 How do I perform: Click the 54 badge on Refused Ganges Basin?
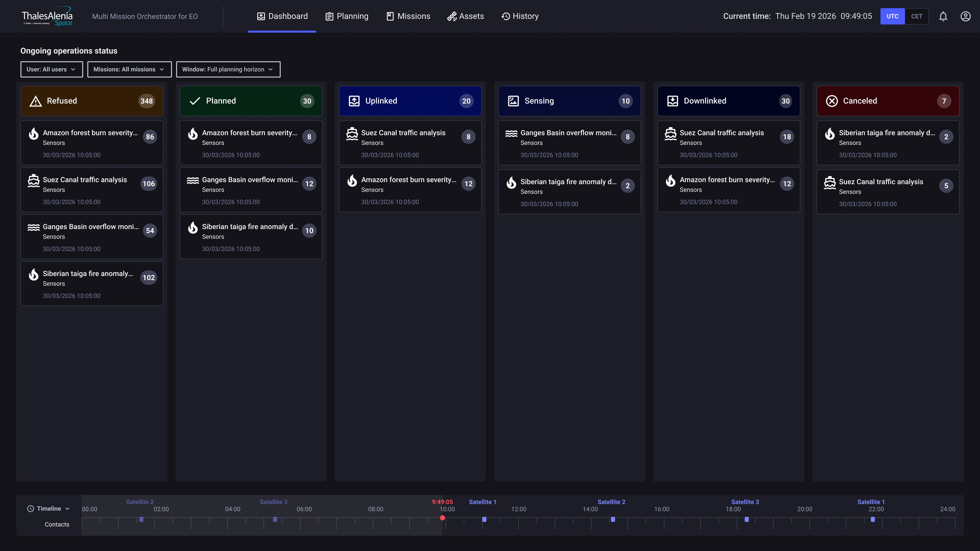tap(150, 231)
